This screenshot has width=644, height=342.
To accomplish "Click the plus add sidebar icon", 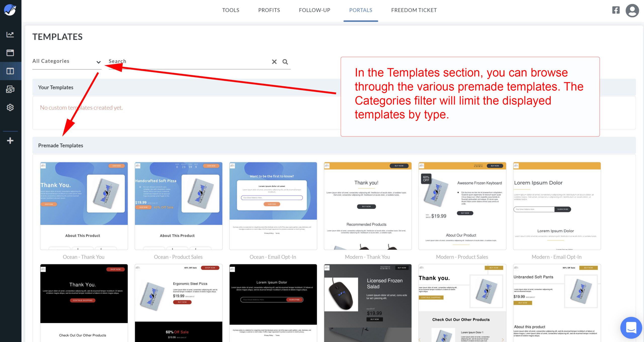I will pyautogui.click(x=10, y=141).
